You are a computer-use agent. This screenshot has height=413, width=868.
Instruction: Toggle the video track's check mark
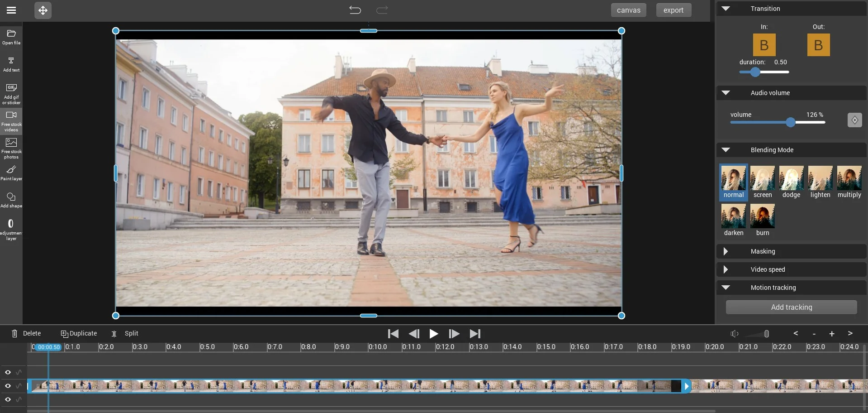point(19,386)
